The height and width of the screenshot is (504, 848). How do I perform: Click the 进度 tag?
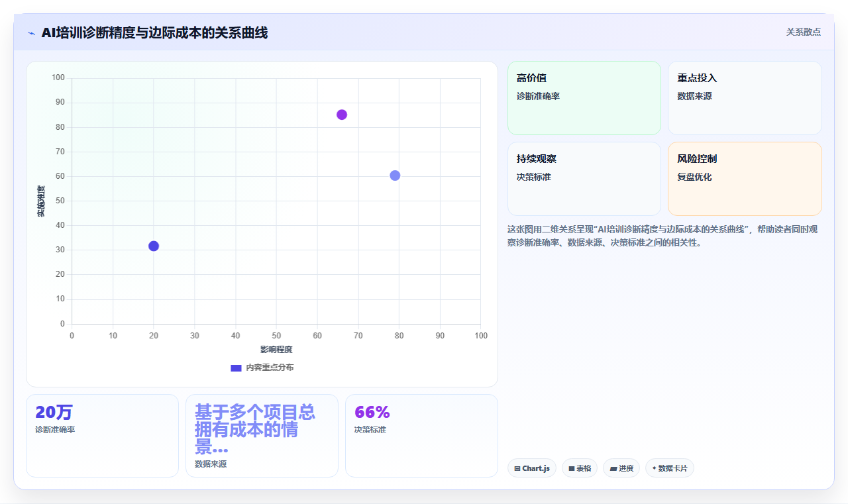pyautogui.click(x=621, y=468)
